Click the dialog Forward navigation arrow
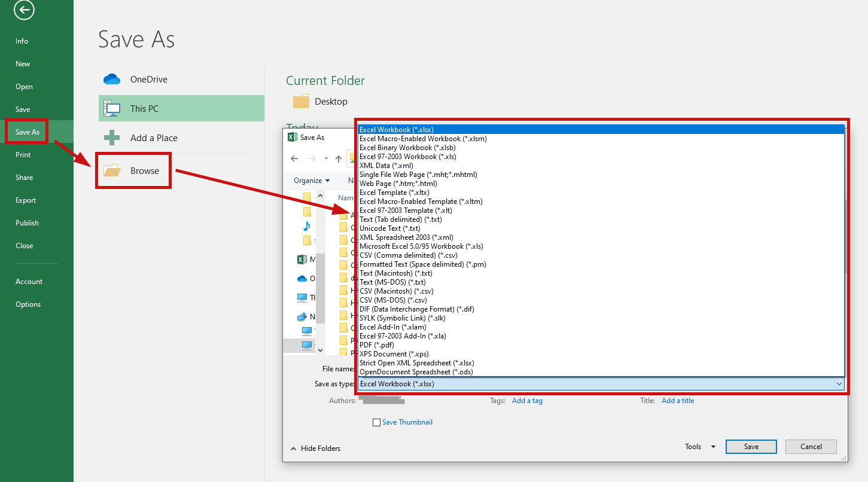 (312, 158)
